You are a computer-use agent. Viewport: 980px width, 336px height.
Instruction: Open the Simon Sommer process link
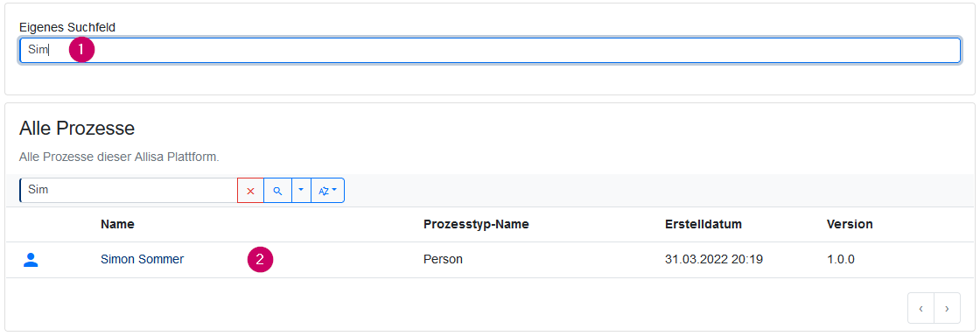click(x=142, y=259)
